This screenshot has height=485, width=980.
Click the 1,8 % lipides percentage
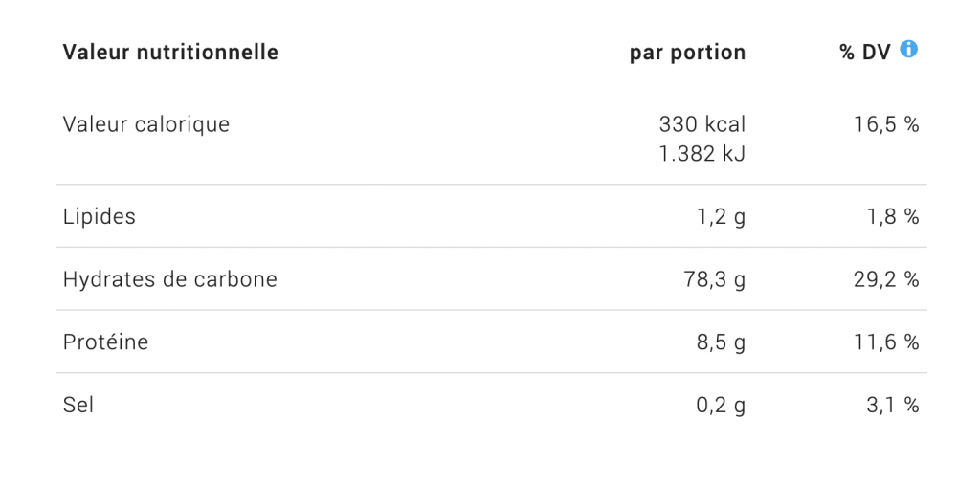(893, 217)
